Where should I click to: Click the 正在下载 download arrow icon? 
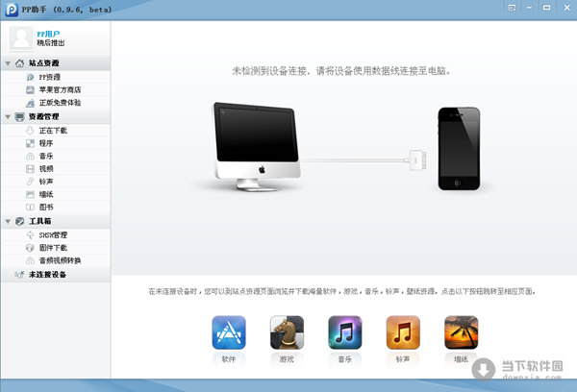[x=30, y=131]
